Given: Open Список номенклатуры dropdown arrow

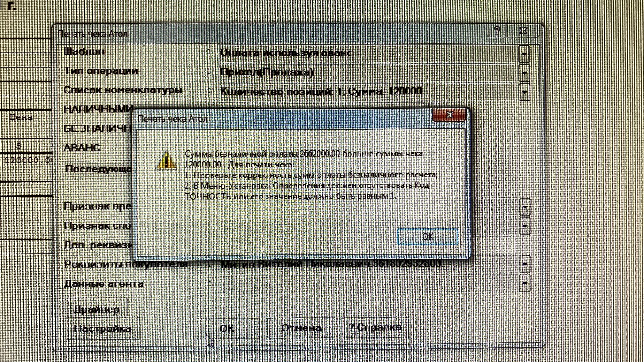Looking at the screenshot, I should (x=524, y=92).
